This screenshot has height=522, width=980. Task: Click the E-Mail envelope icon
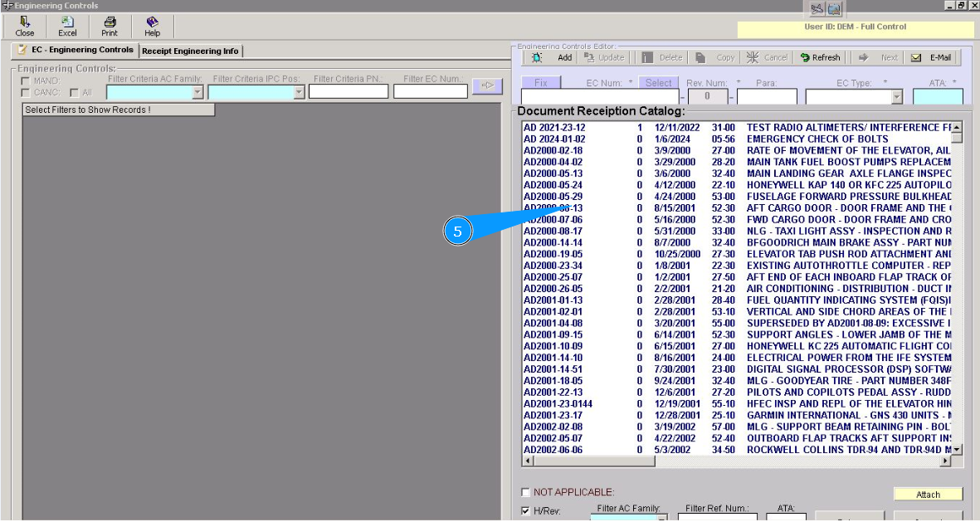coord(916,57)
